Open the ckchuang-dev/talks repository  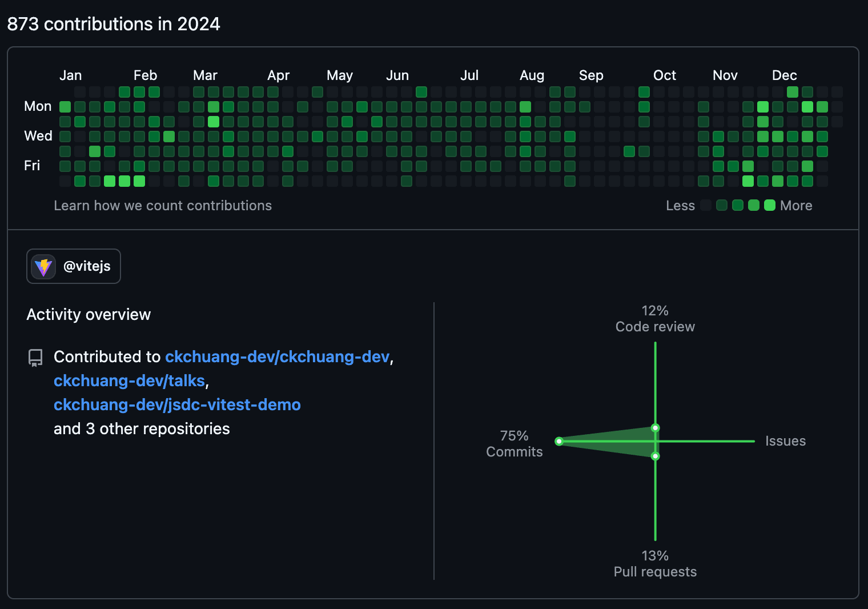point(129,380)
